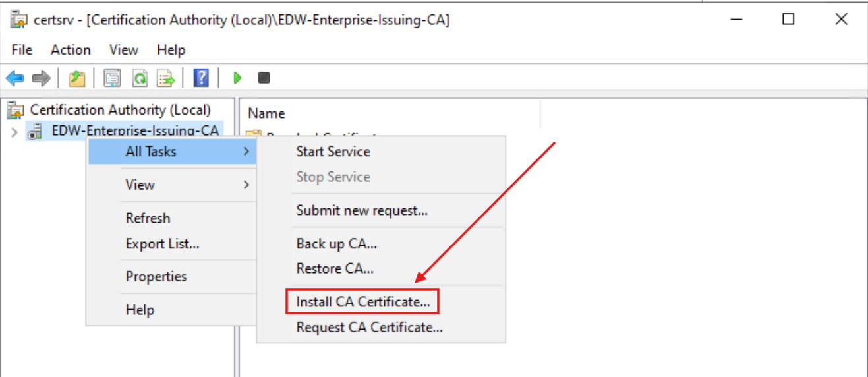Close the certsrv window

coord(841,20)
